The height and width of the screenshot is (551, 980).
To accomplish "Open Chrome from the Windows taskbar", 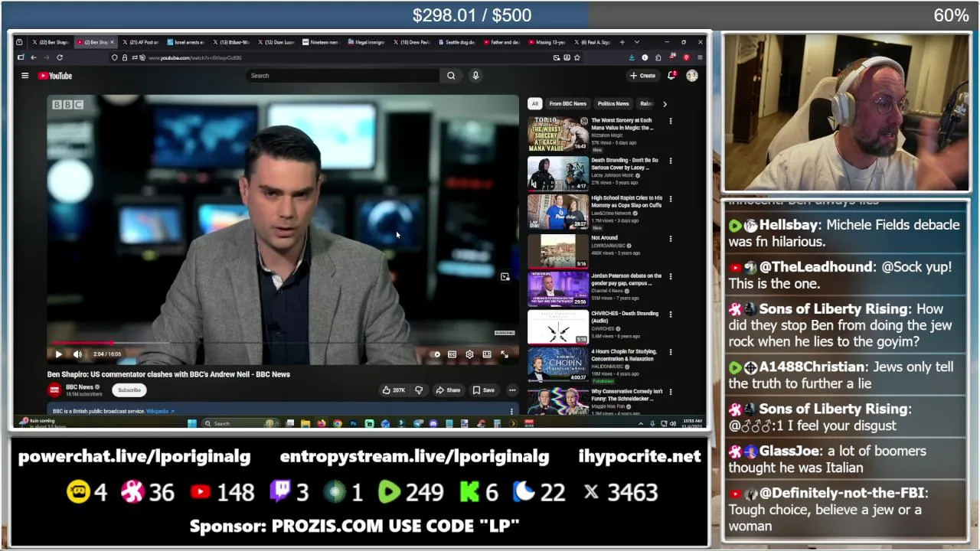I will pos(337,423).
